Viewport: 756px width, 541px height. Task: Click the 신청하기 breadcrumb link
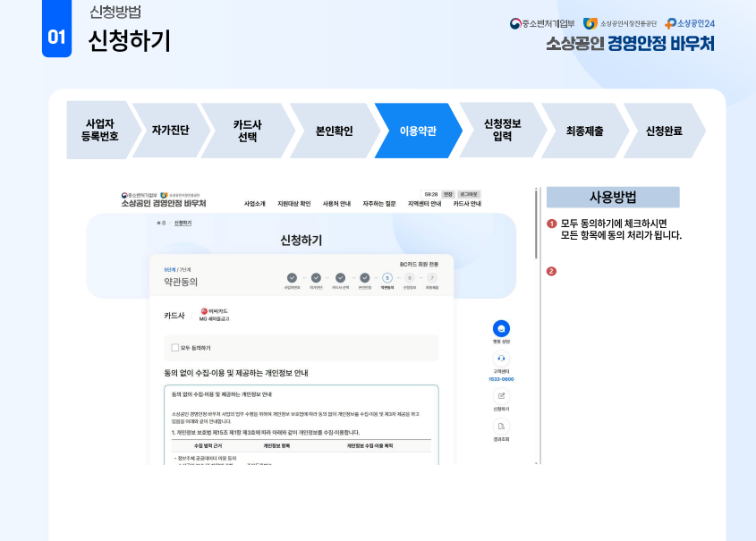pyautogui.click(x=183, y=223)
